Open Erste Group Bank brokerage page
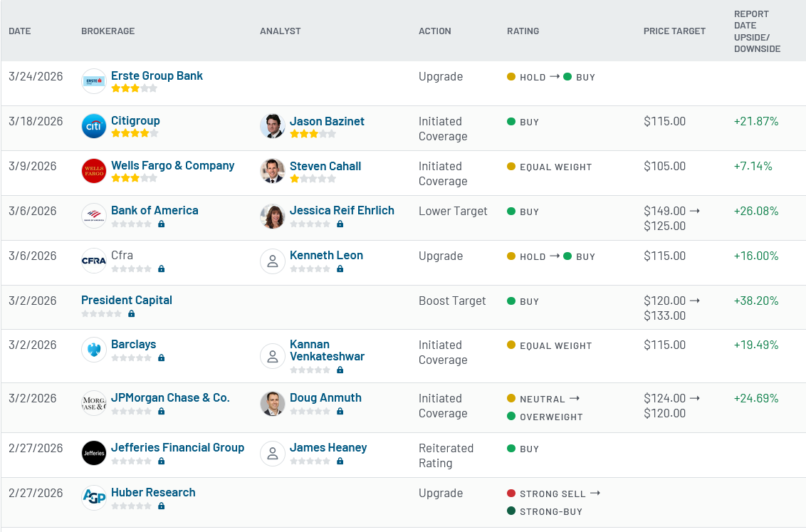 point(157,75)
